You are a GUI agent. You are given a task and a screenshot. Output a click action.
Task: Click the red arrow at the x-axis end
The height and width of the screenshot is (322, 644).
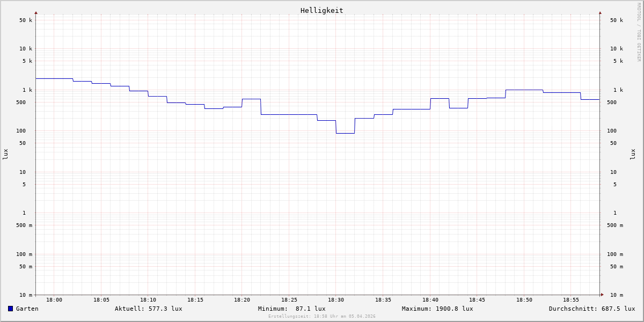click(x=602, y=295)
